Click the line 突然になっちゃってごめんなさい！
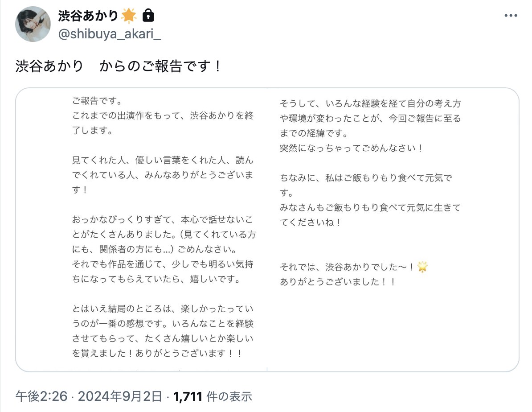Viewport: 532px width, 412px height. pyautogui.click(x=352, y=148)
